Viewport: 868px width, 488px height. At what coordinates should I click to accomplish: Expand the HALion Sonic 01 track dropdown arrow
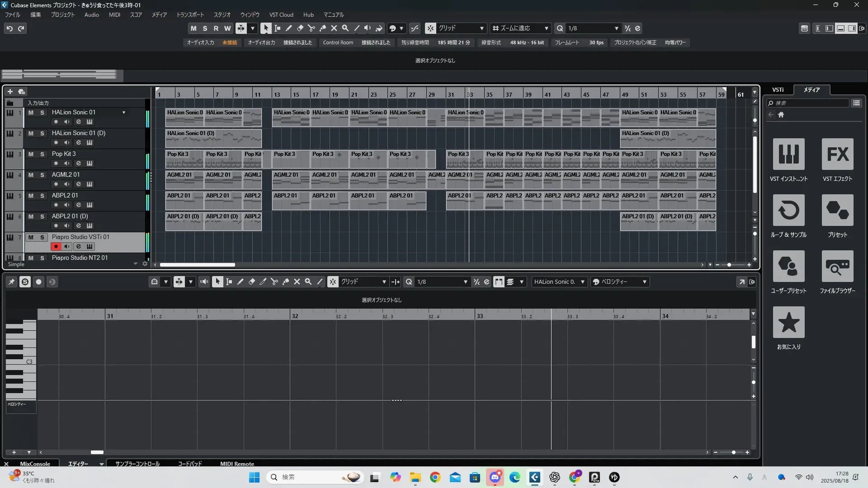coord(123,113)
